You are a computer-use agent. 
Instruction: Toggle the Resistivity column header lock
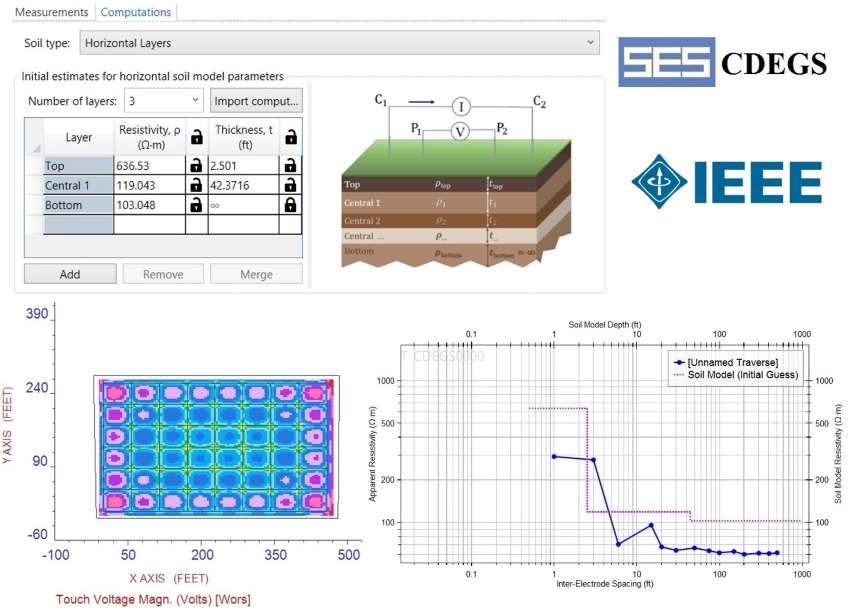[x=197, y=137]
